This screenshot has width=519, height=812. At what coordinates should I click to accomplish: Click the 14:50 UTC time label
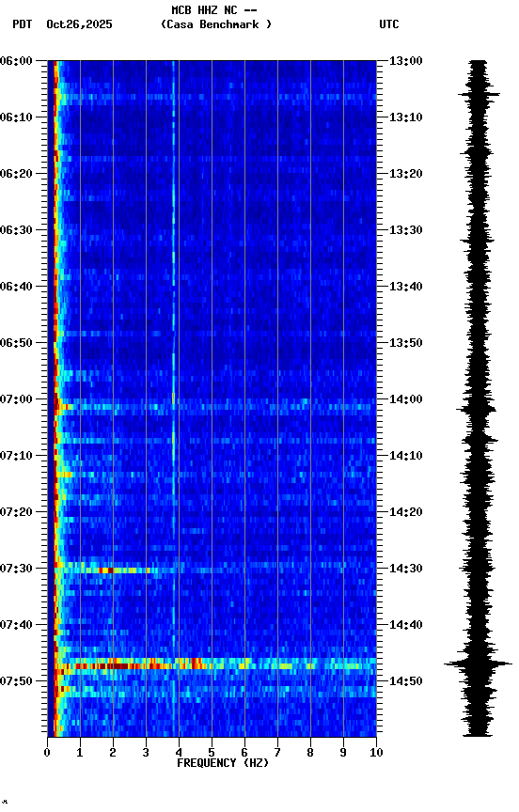[406, 681]
